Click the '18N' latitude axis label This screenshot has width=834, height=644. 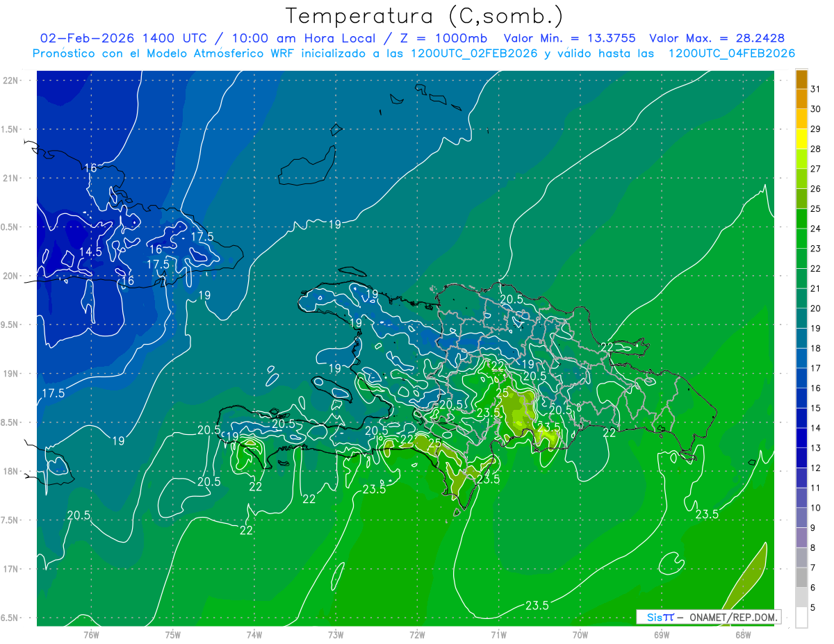(x=10, y=472)
